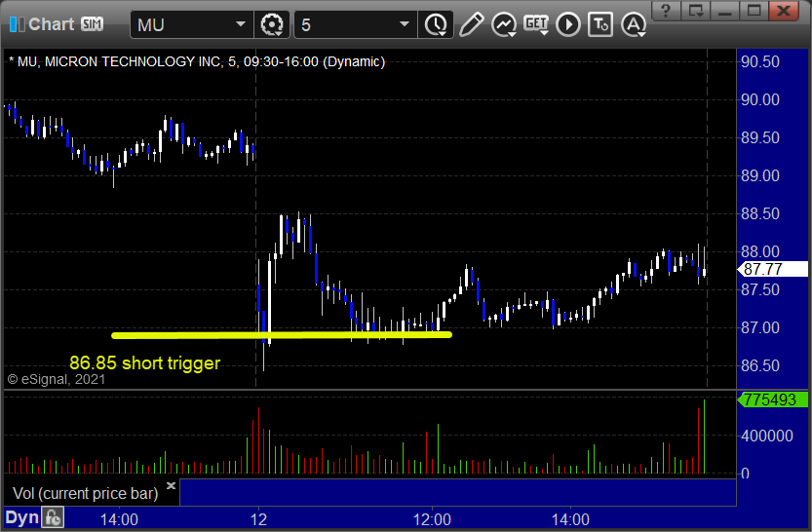Open the formula fe icon
Screen dimensions: 812x532
tap(54, 517)
